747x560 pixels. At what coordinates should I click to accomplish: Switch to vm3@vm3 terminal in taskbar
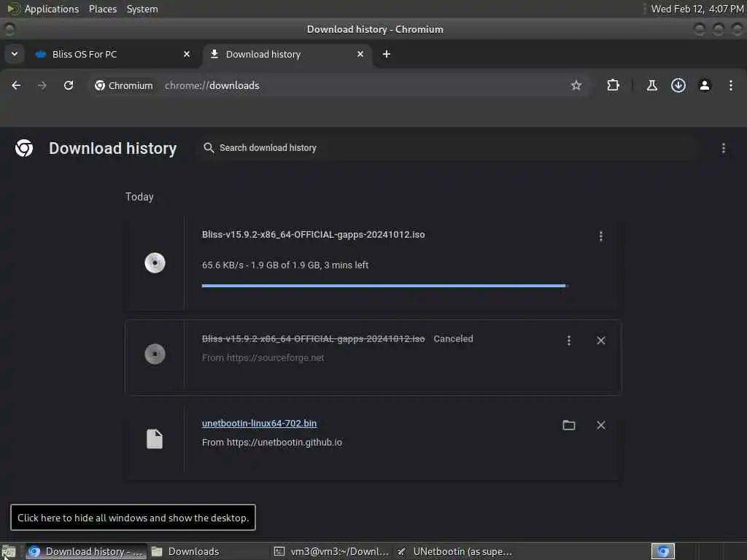[x=331, y=551]
